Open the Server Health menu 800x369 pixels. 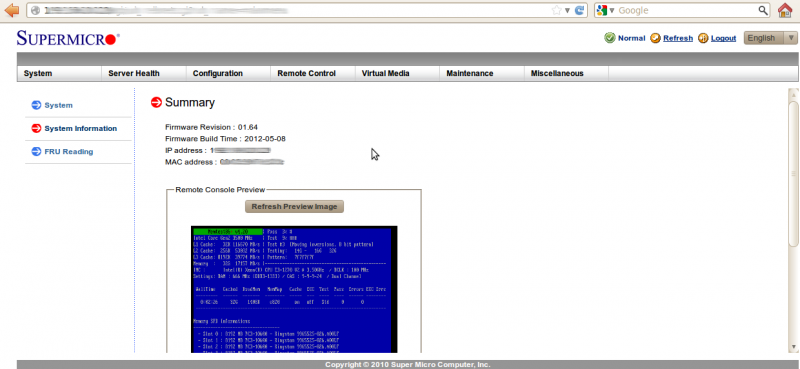click(x=134, y=73)
